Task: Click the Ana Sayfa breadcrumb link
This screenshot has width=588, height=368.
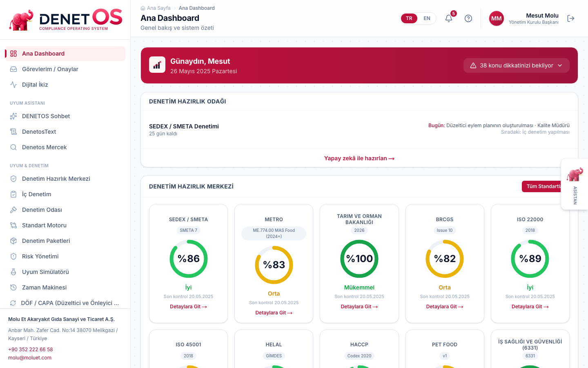Action: click(158, 8)
